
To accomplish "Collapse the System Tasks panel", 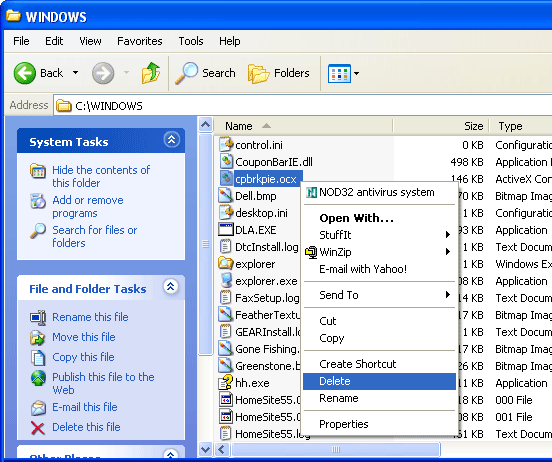I will click(171, 140).
